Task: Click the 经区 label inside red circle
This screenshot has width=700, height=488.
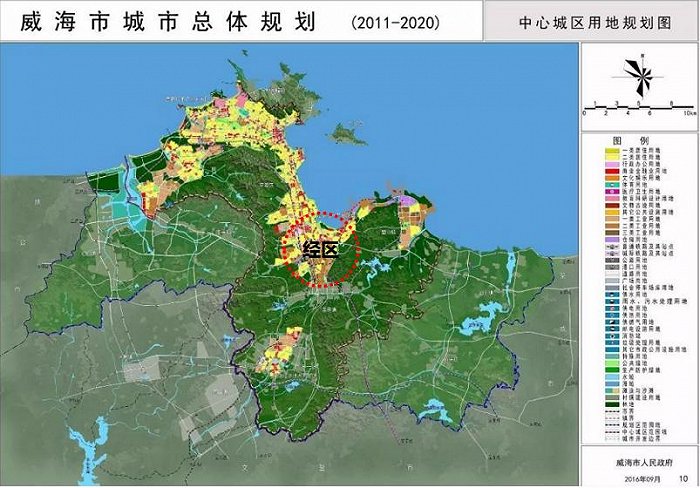Action: coord(321,250)
